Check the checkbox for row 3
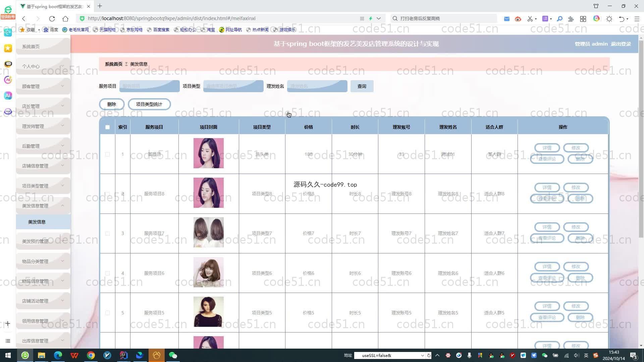This screenshot has width=644, height=362. [107, 233]
